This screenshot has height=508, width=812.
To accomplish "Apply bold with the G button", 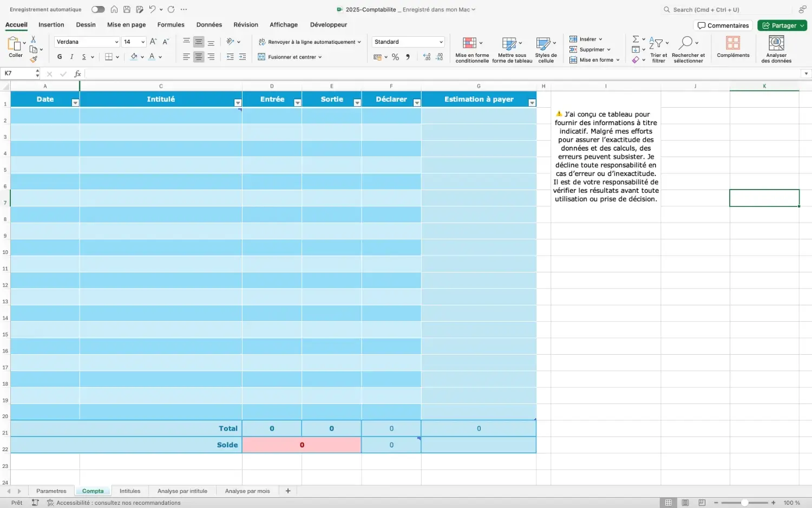I will pos(60,57).
